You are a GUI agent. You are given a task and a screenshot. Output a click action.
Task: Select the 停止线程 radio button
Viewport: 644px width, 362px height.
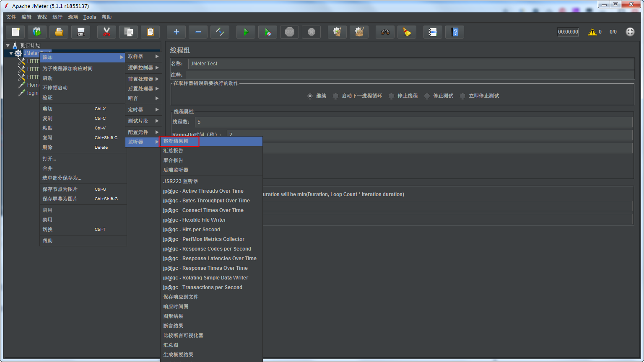coord(391,96)
